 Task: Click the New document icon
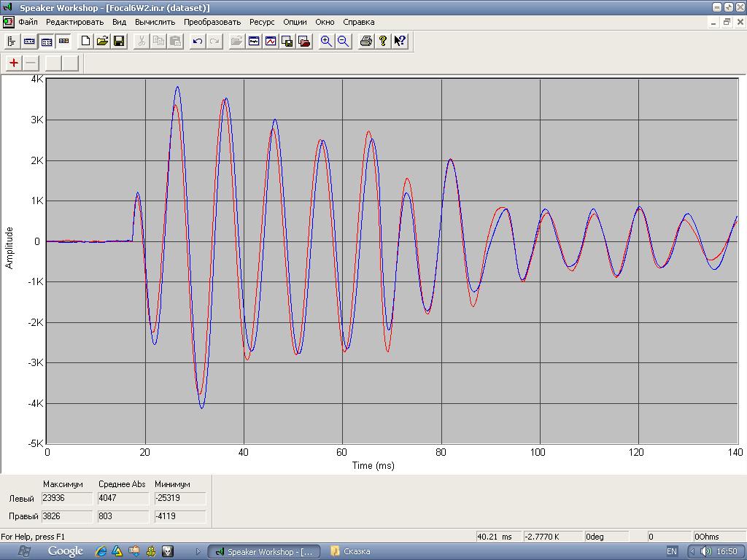click(85, 42)
